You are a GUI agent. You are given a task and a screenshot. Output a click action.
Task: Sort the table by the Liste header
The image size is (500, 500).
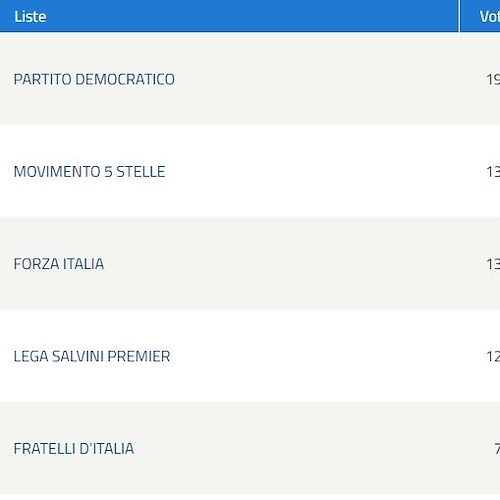pos(30,17)
